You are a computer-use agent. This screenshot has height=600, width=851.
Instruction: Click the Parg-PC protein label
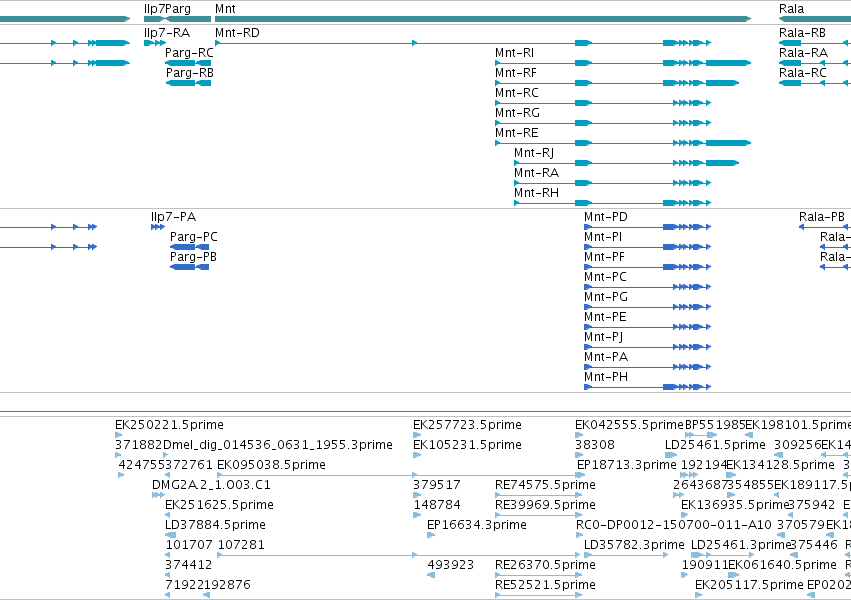coord(194,237)
